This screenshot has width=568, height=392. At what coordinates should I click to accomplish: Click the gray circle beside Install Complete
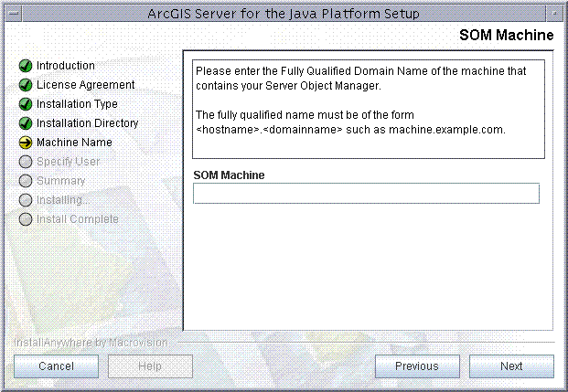click(x=26, y=219)
